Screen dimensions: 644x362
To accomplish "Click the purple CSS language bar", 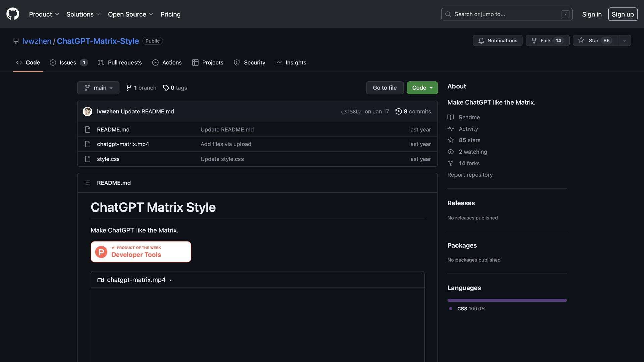I will [x=506, y=300].
